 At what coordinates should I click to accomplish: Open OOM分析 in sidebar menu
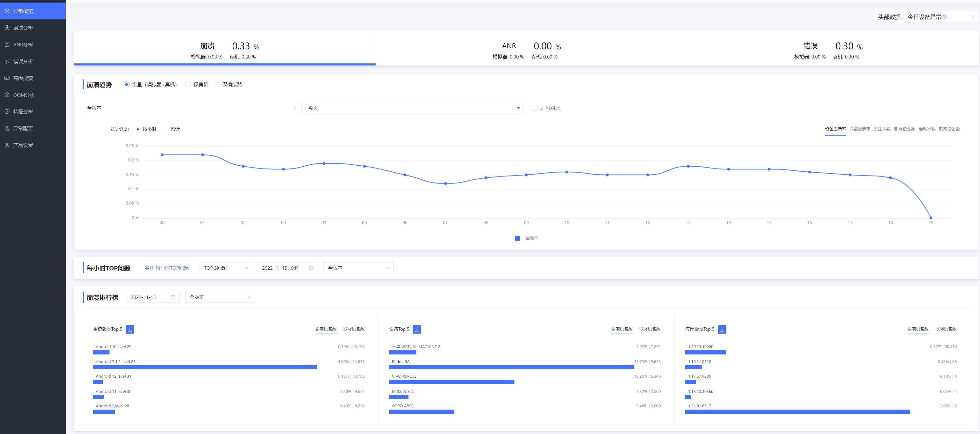coord(33,95)
